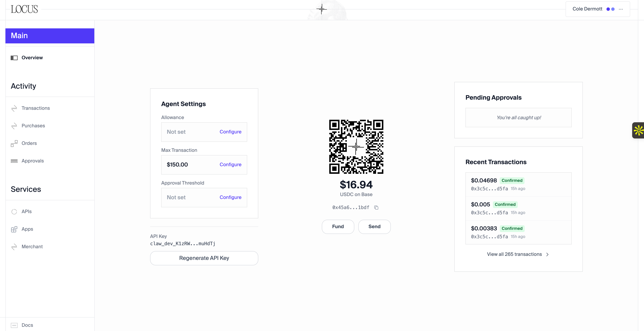Click the APIs circle icon
The height and width of the screenshot is (331, 644).
14,212
